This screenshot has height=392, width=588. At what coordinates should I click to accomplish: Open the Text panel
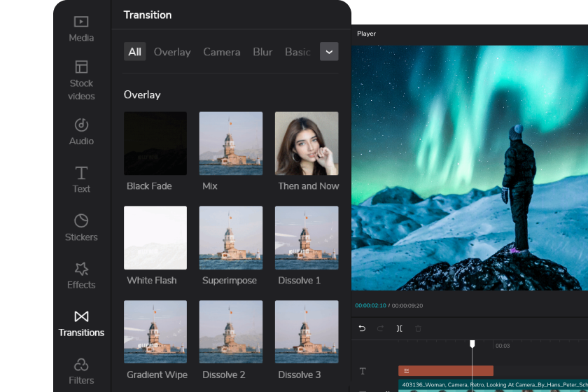tap(81, 180)
